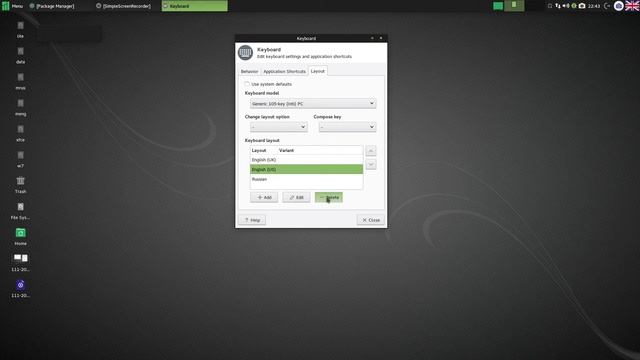Open the 'data' desktop icon
Image resolution: width=640 pixels, height=360 pixels.
[20, 56]
